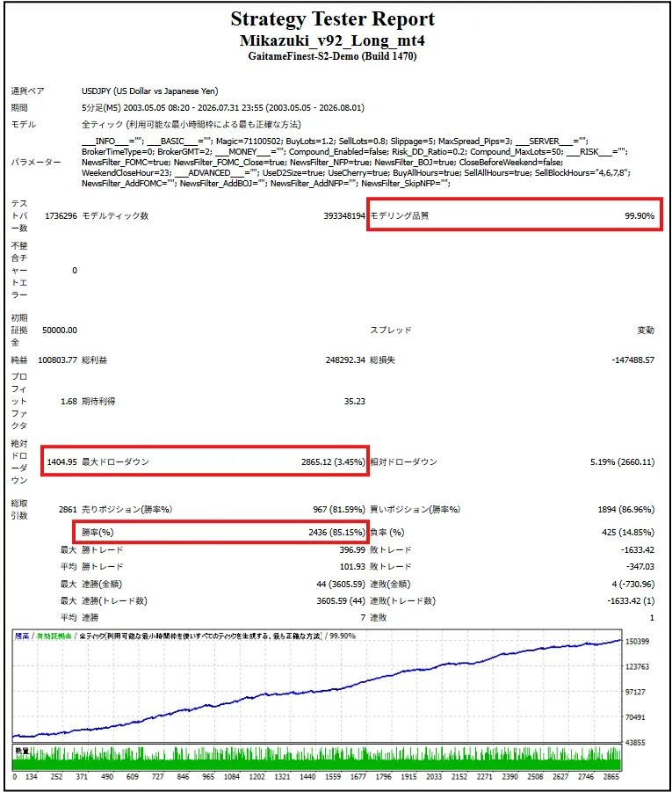Image resolution: width=672 pixels, height=792 pixels.
Task: Click the win rate value 2436 (85.15%)
Action: point(336,532)
